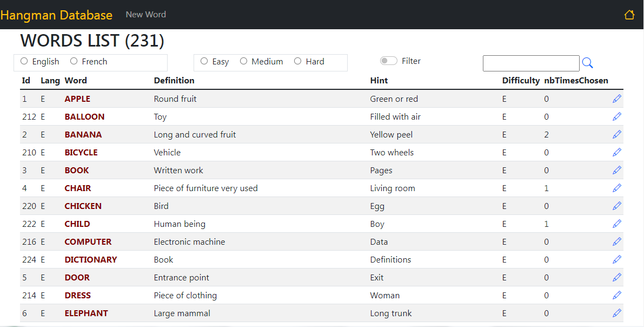Viewport: 644px width, 327px height.
Task: Click the Lang column header
Action: (50, 81)
